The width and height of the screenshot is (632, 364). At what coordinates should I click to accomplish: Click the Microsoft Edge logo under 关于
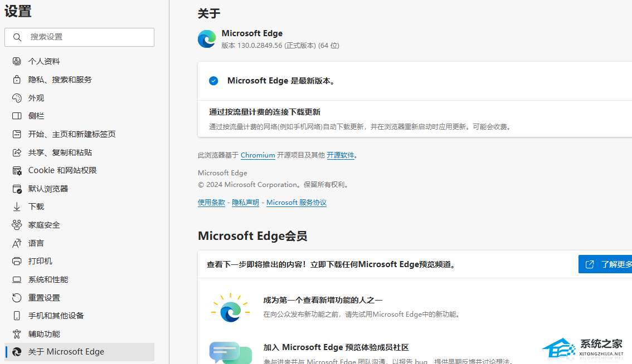pyautogui.click(x=207, y=39)
